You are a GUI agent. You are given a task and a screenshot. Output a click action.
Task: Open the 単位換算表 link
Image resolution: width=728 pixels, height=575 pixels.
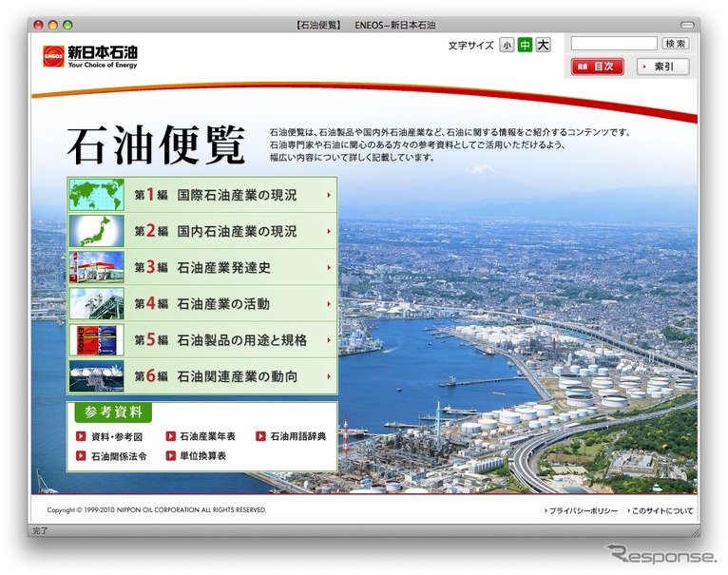pos(202,456)
